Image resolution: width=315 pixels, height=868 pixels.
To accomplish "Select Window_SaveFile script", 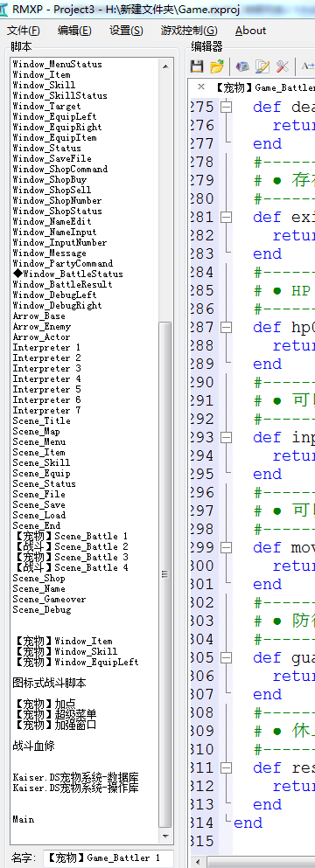I will pos(52,159).
